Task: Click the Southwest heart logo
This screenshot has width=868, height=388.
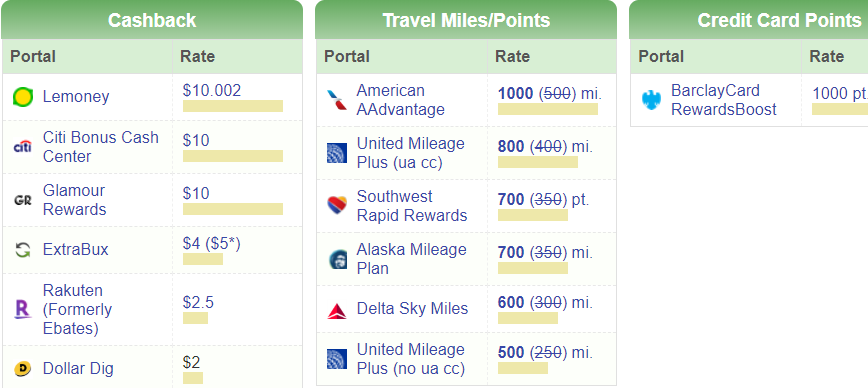Action: [x=337, y=205]
